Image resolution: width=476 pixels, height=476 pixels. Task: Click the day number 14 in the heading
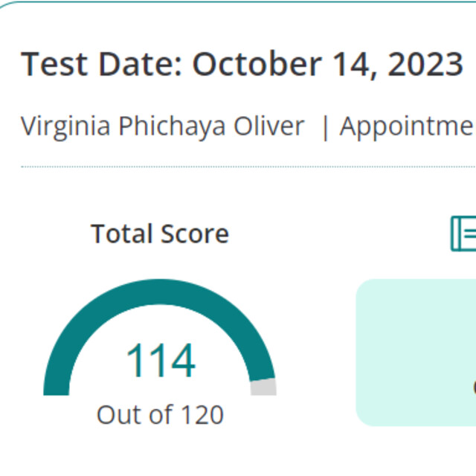[356, 65]
